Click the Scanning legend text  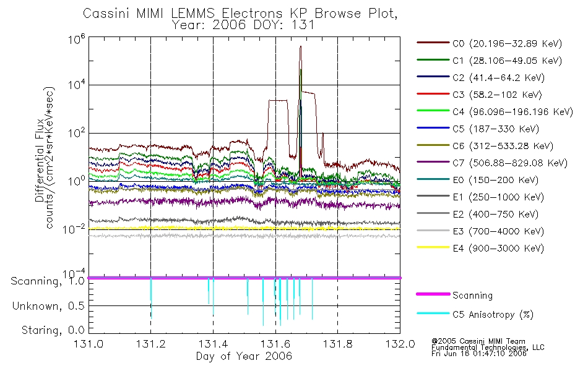[472, 296]
